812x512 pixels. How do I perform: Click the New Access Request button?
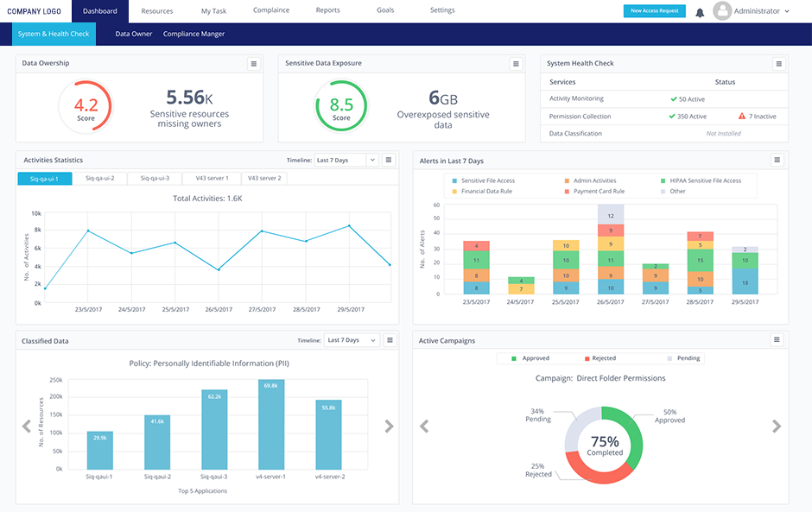654,10
